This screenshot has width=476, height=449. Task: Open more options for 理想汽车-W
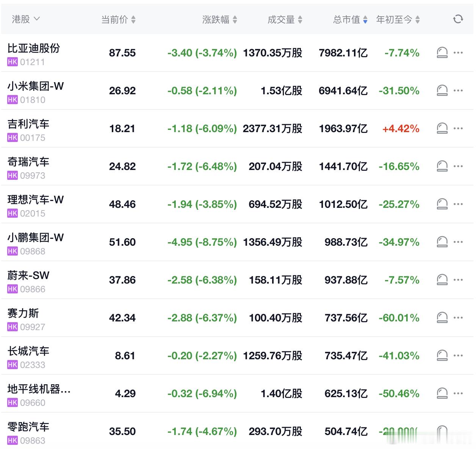(x=458, y=204)
